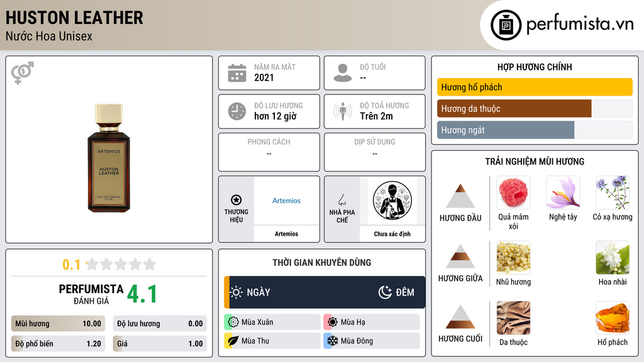Click the calendar icon beside Năm ra mắt
This screenshot has height=362, width=644.
[x=237, y=73]
